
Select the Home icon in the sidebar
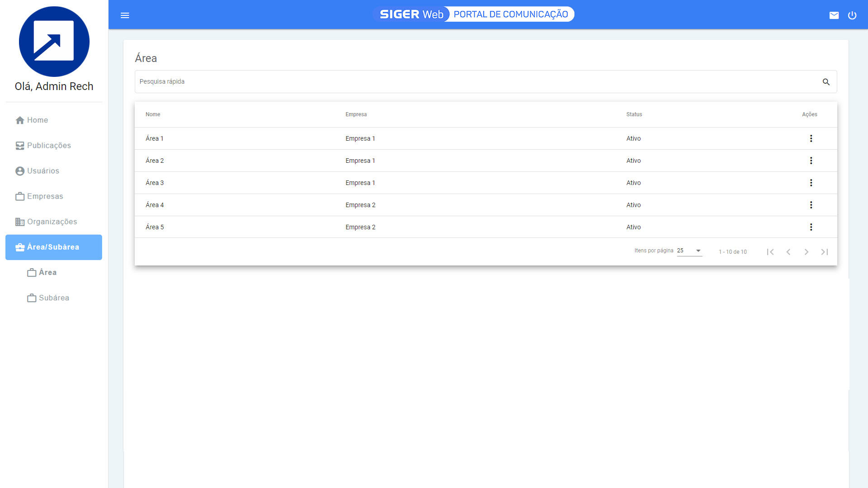coord(19,120)
